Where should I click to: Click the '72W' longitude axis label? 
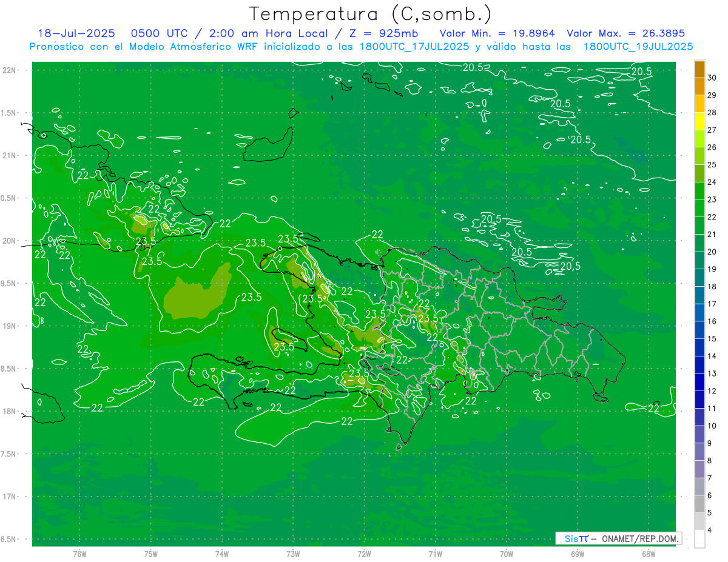point(364,554)
